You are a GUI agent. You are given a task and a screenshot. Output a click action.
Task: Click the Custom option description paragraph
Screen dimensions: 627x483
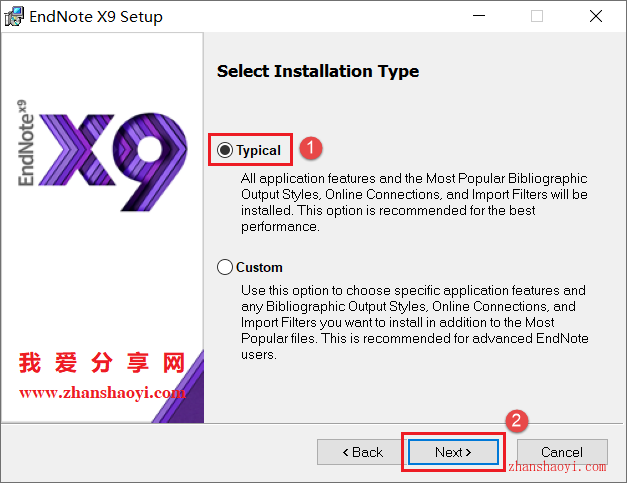click(x=415, y=322)
